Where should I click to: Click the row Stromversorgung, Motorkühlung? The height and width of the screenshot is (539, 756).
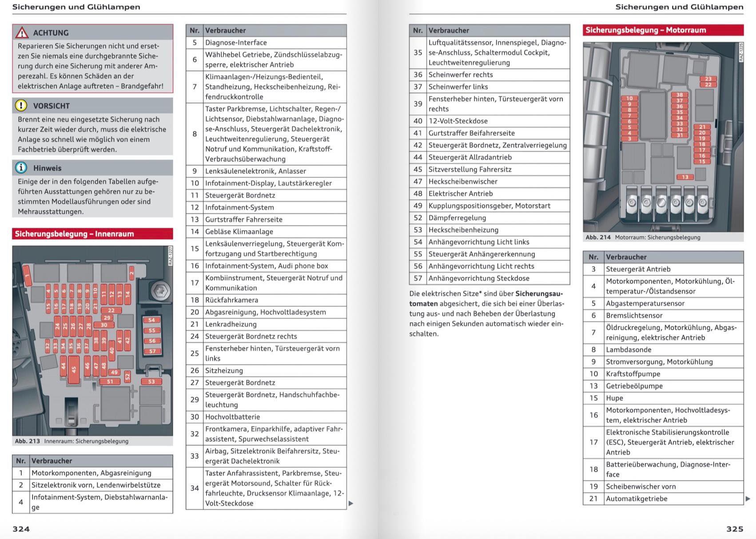tap(663, 362)
